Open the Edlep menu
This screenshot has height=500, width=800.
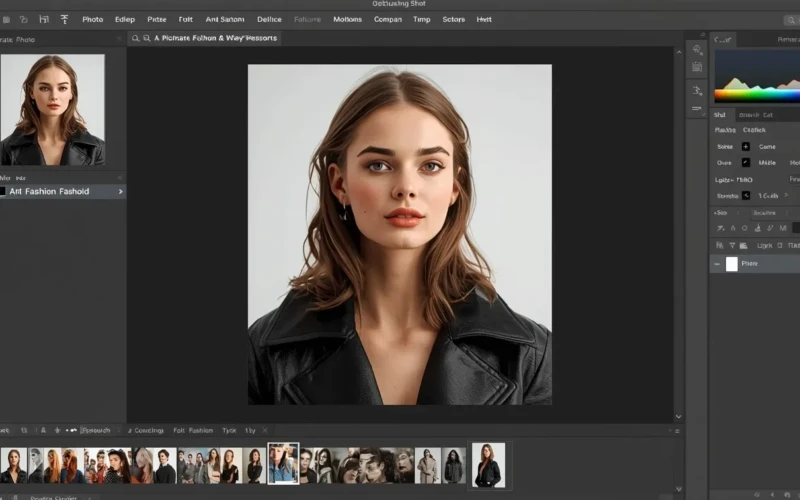point(125,19)
